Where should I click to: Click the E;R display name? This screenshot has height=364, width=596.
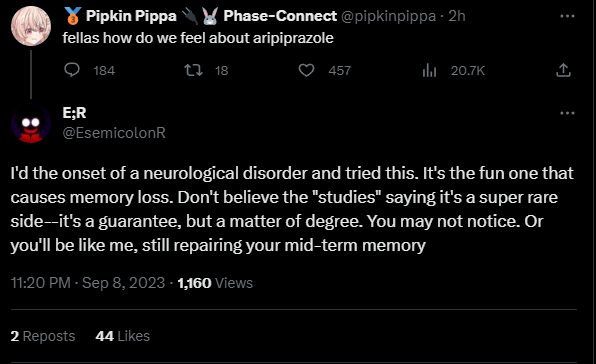click(74, 113)
